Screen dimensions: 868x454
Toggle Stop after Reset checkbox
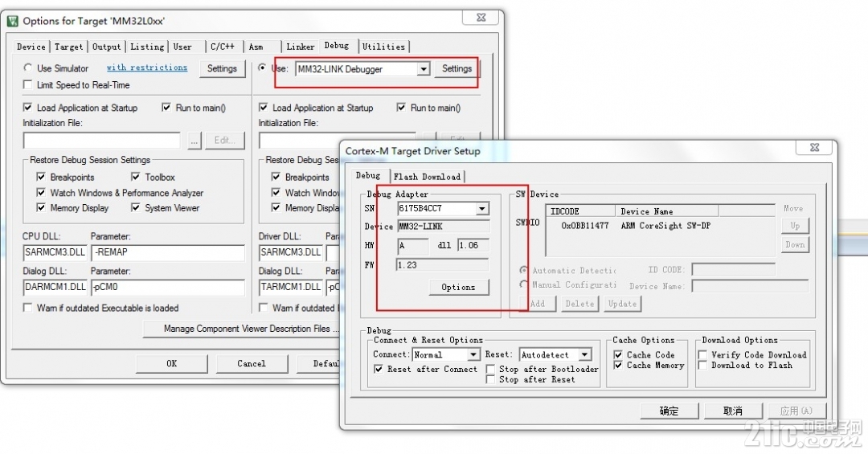click(x=490, y=379)
